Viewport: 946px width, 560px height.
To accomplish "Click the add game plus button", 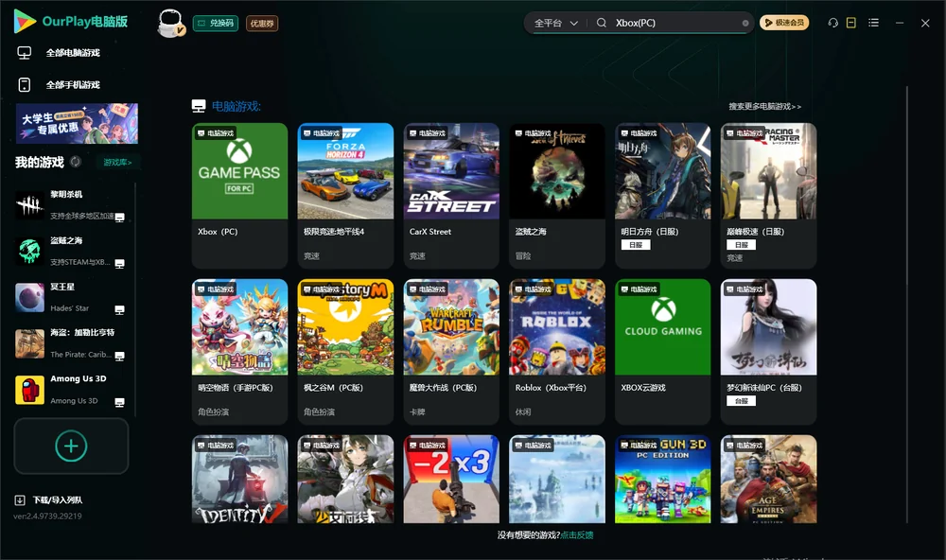I will (x=71, y=446).
